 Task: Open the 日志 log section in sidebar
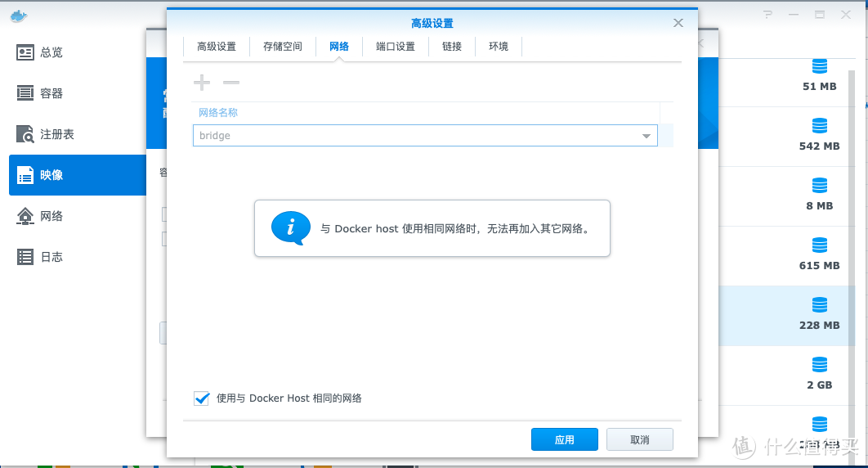pos(78,257)
